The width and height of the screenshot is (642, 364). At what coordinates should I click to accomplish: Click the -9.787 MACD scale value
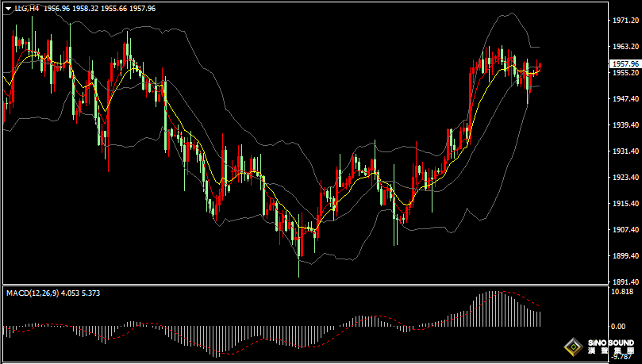pyautogui.click(x=624, y=357)
